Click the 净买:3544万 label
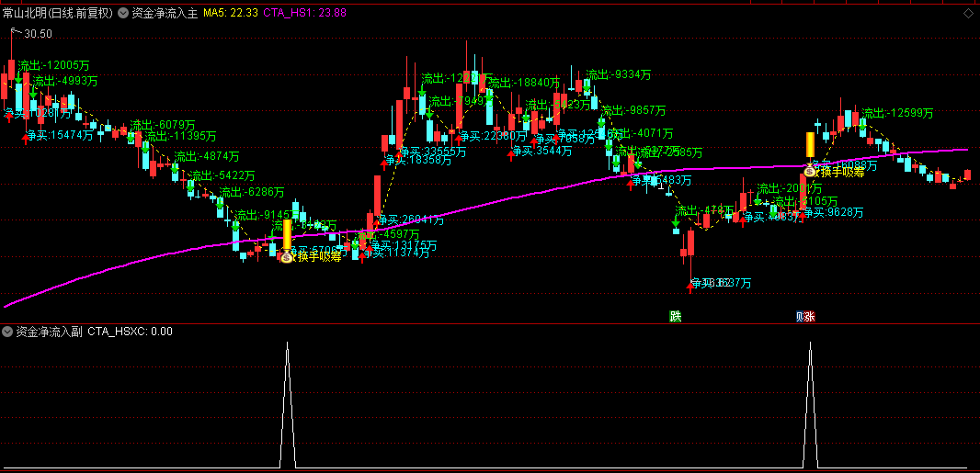 [541, 151]
